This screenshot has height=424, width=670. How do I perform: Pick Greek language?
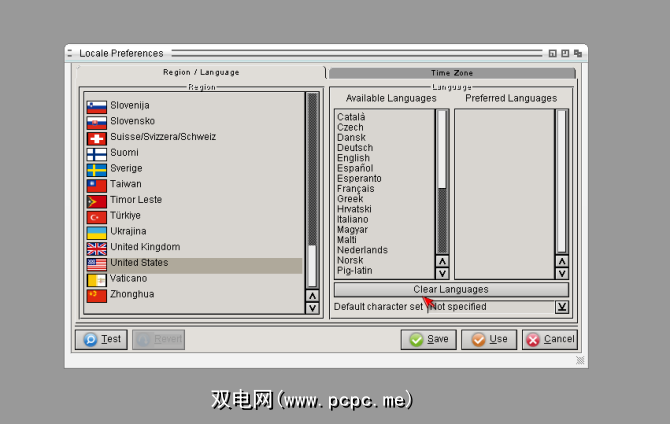[350, 199]
